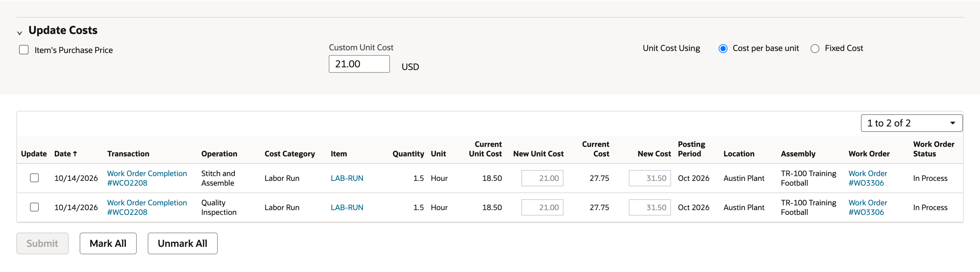Screen dimensions: 980x272
Task: Click the Update Costs heading
Action: pyautogui.click(x=63, y=30)
